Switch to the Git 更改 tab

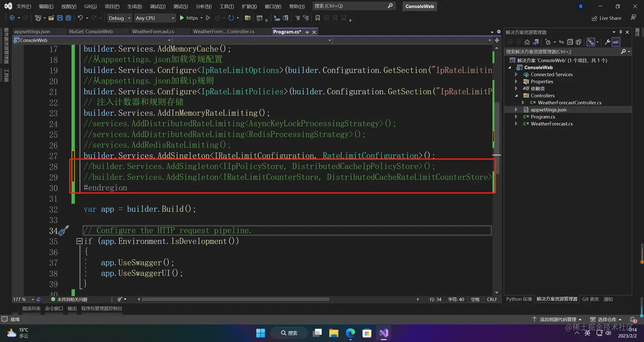[x=590, y=299]
